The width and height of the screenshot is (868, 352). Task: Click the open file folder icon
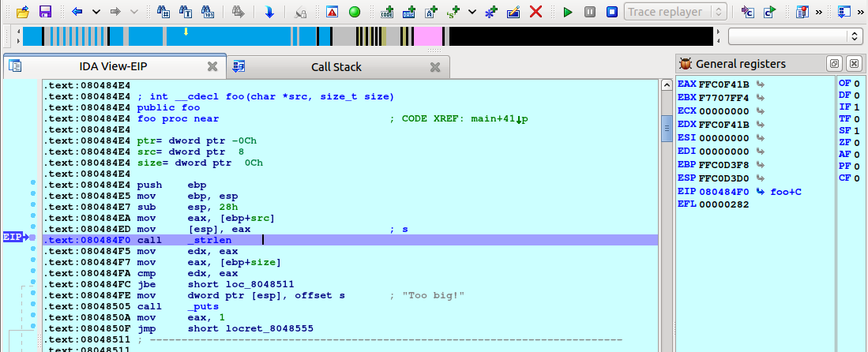click(x=23, y=12)
